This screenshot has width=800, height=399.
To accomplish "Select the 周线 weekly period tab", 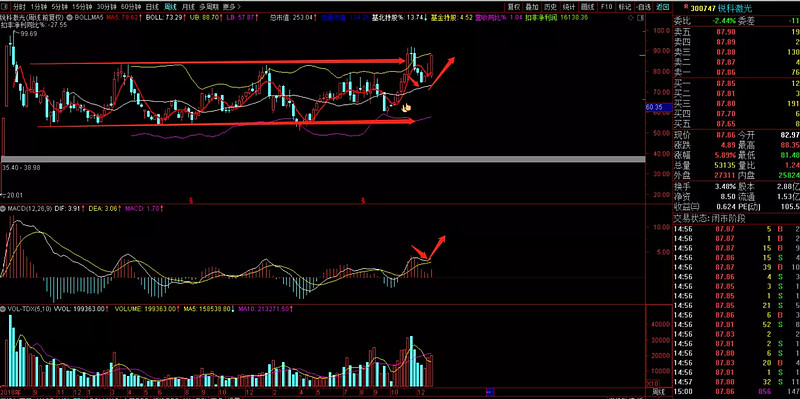I will coord(170,7).
